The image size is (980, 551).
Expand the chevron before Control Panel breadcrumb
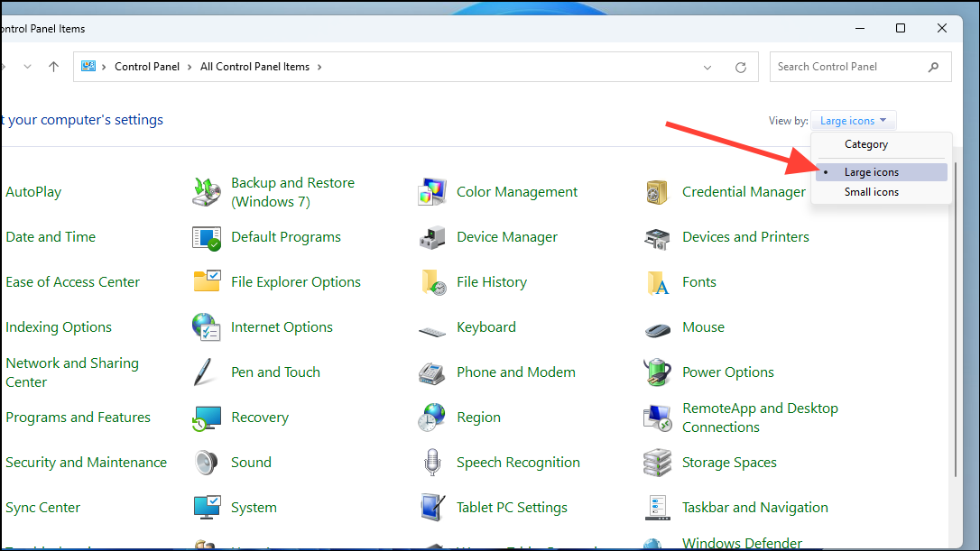(104, 67)
